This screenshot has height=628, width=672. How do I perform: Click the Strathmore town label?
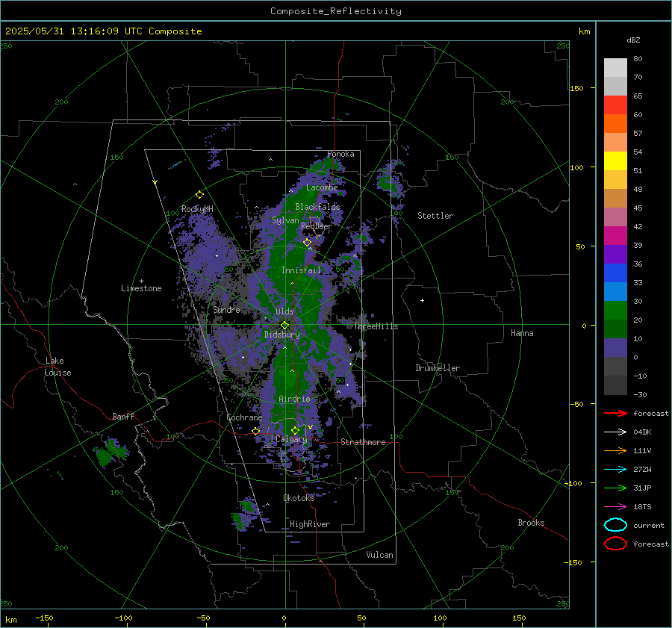point(363,442)
